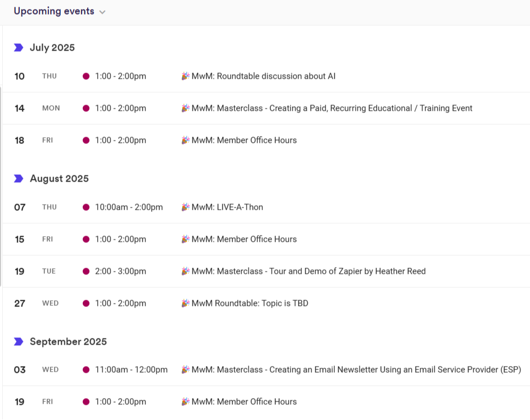Click the September 2025 arrow marker

coord(19,342)
